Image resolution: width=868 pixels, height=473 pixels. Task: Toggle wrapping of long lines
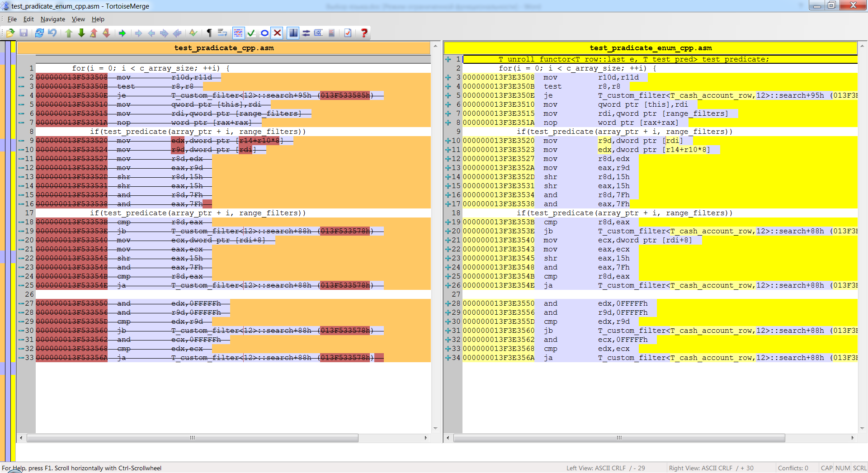[x=222, y=33]
